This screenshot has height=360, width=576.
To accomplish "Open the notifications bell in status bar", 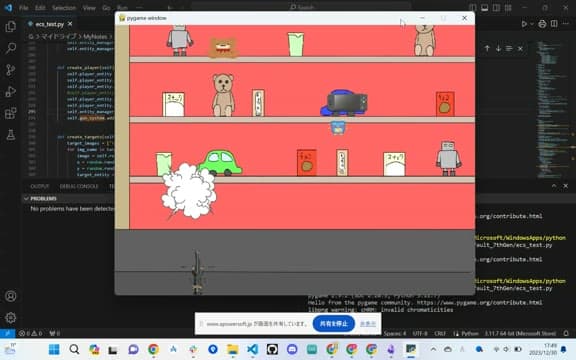I will click(566, 334).
